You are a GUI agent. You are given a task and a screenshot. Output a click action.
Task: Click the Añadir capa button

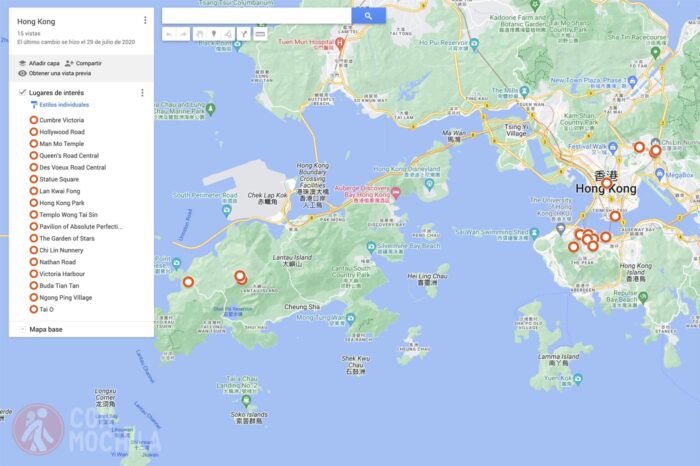(39, 63)
